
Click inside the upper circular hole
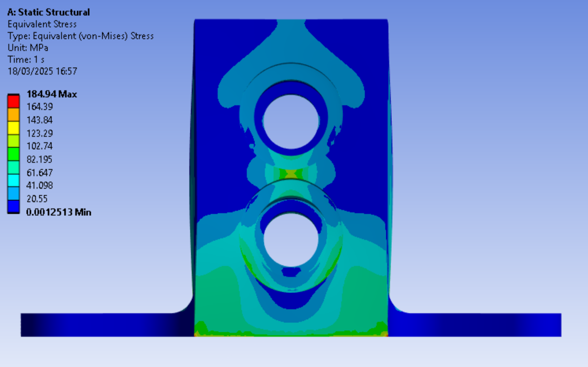pyautogui.click(x=291, y=121)
